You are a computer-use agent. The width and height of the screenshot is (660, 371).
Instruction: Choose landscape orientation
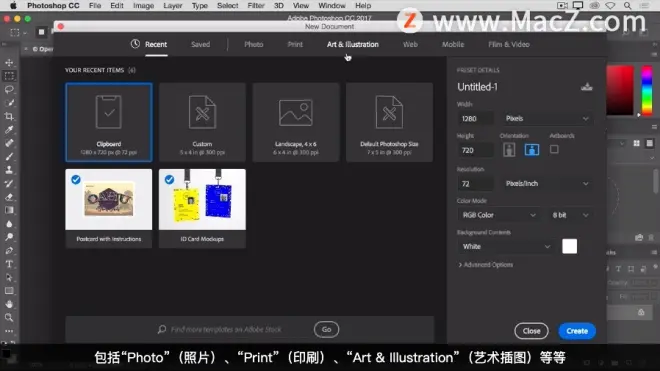532,149
